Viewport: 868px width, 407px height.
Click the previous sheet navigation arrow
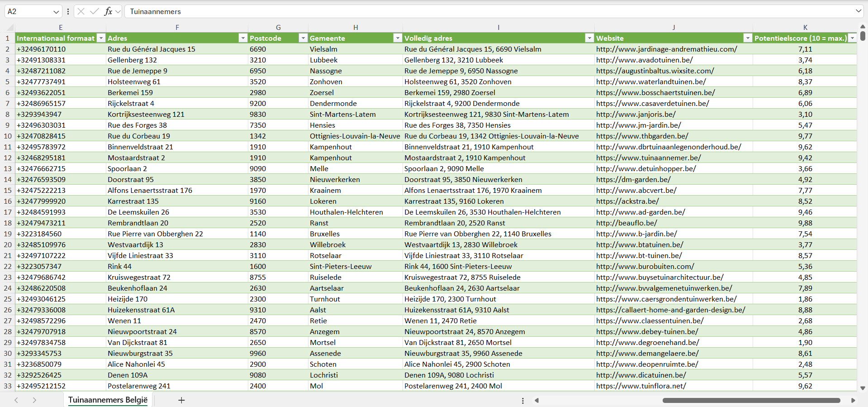click(16, 400)
